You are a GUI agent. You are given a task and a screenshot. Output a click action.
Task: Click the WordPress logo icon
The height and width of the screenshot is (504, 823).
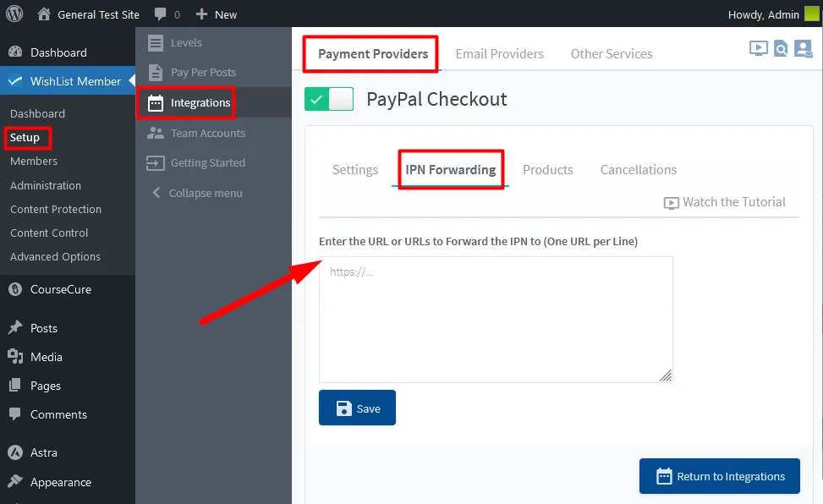tap(14, 14)
